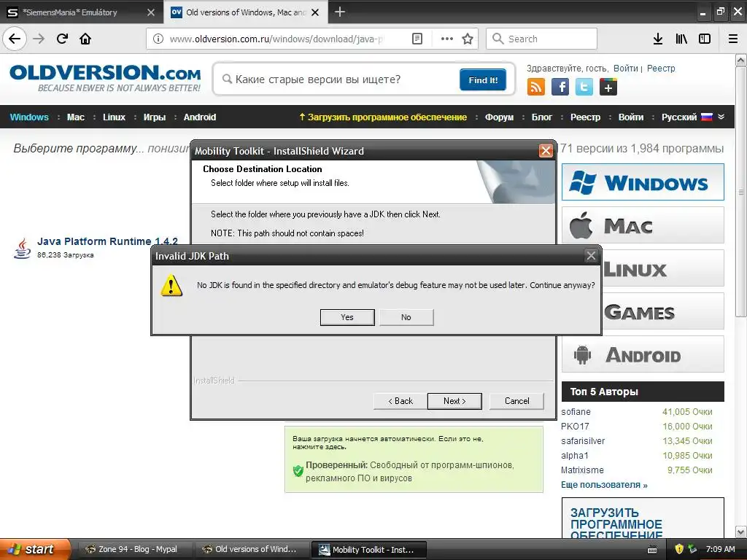Click the Реестр link near greeting
747x560 pixels.
coord(661,69)
